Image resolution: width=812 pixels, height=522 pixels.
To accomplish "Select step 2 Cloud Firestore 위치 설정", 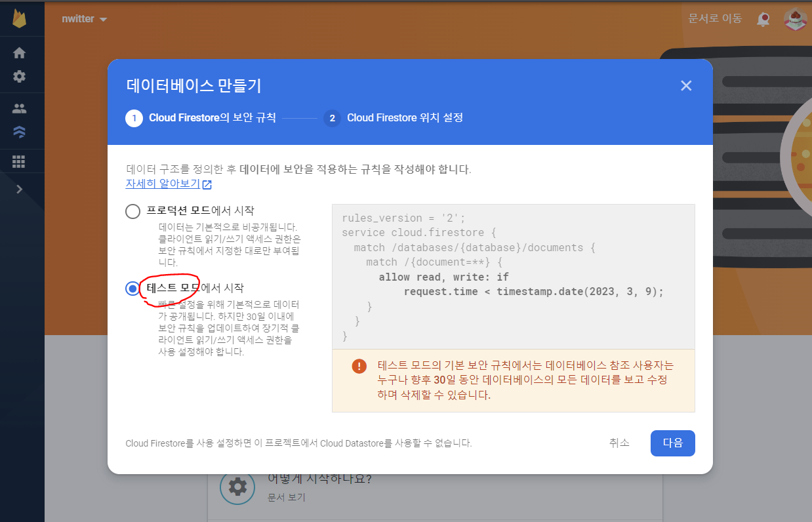I will pos(394,118).
